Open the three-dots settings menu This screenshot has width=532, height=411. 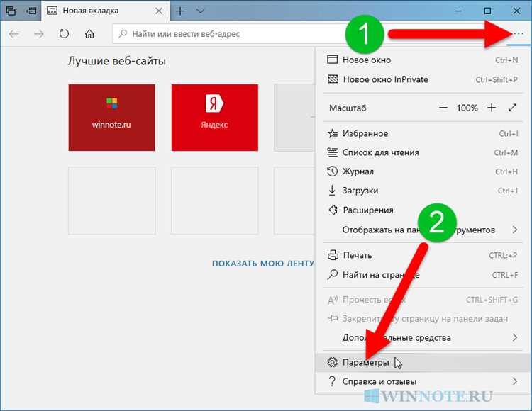pos(518,33)
